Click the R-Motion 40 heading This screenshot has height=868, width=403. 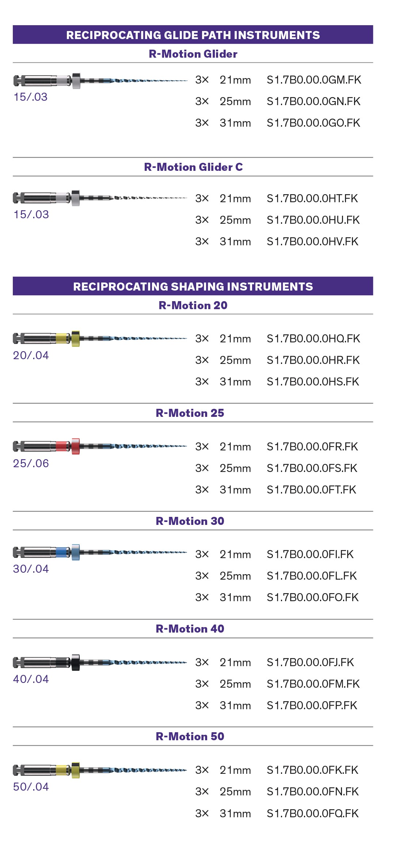190,629
